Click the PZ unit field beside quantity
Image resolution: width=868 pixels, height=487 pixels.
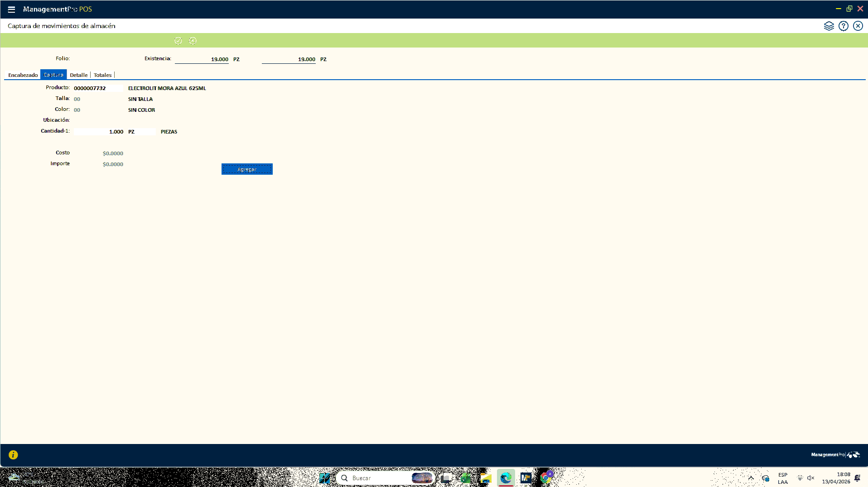click(x=140, y=132)
